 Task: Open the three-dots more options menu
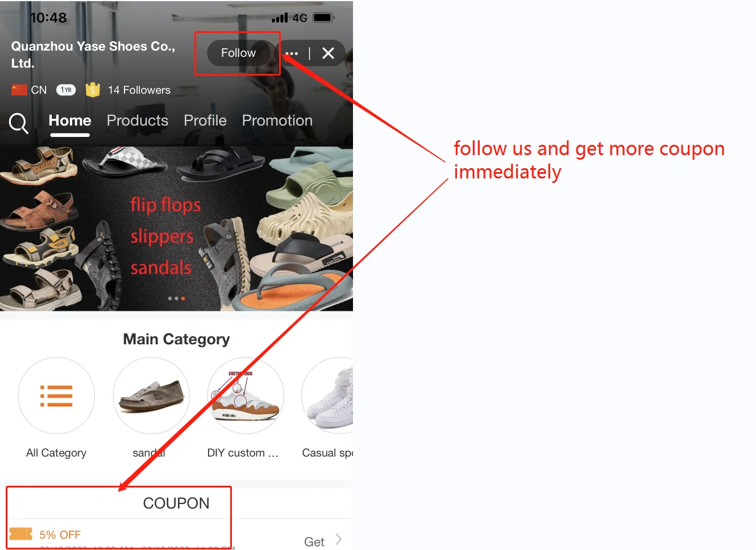292,53
